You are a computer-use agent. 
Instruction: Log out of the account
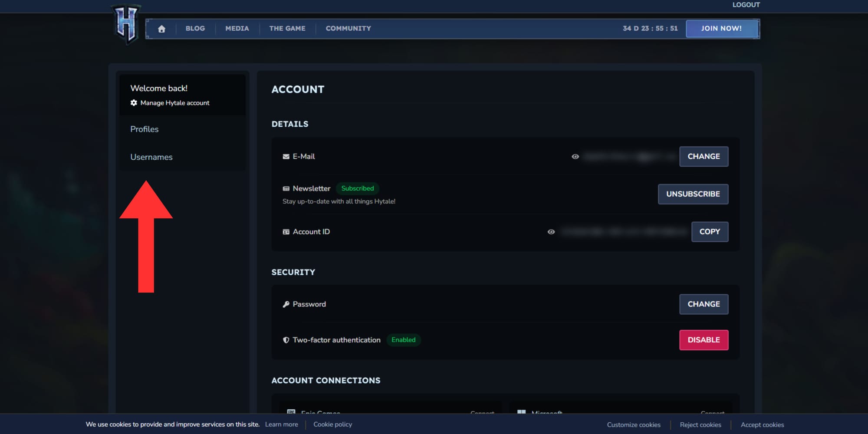pos(746,5)
